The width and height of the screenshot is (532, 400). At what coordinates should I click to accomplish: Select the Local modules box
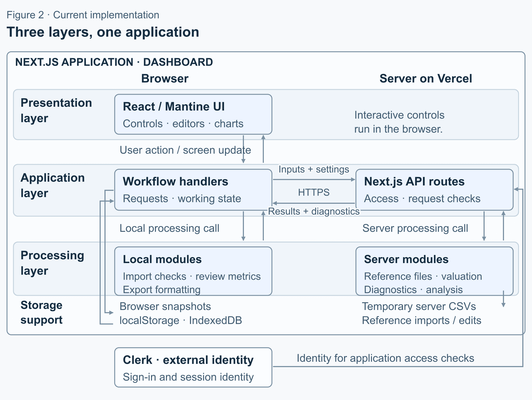coord(193,271)
